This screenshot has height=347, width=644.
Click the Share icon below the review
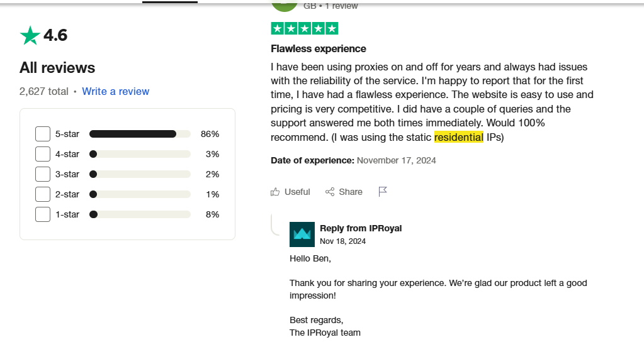click(x=329, y=192)
